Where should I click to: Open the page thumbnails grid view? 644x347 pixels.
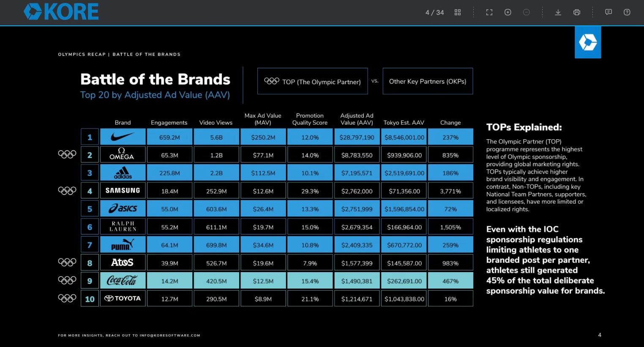click(457, 12)
